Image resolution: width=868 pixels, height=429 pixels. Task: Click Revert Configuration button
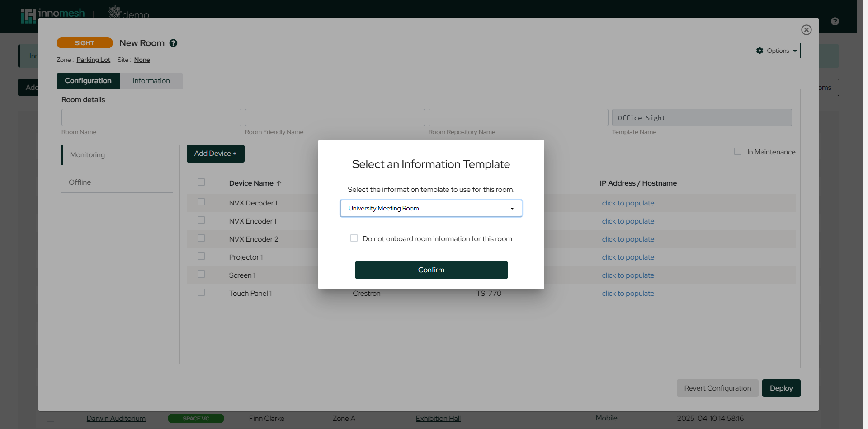pos(717,388)
